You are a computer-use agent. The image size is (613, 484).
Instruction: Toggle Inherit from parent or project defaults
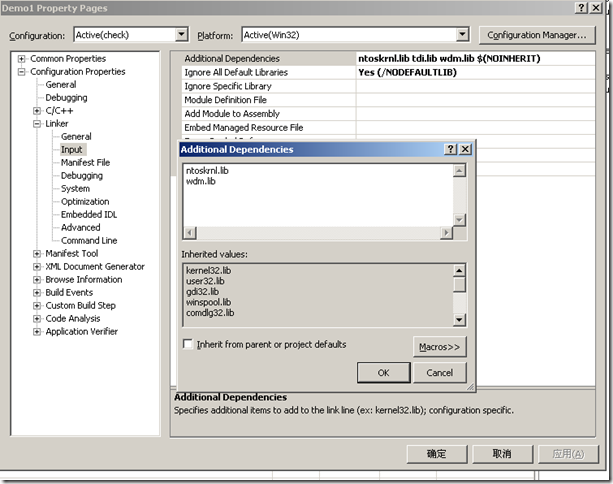(188, 344)
